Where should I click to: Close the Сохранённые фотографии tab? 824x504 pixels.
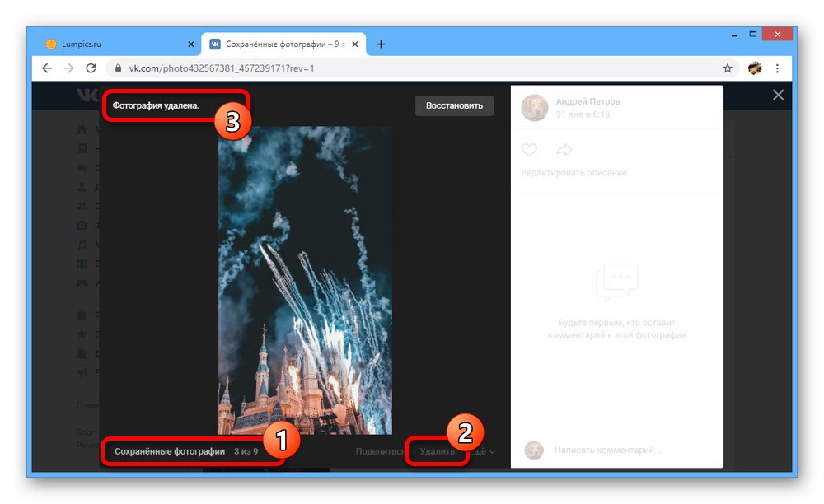(x=355, y=44)
